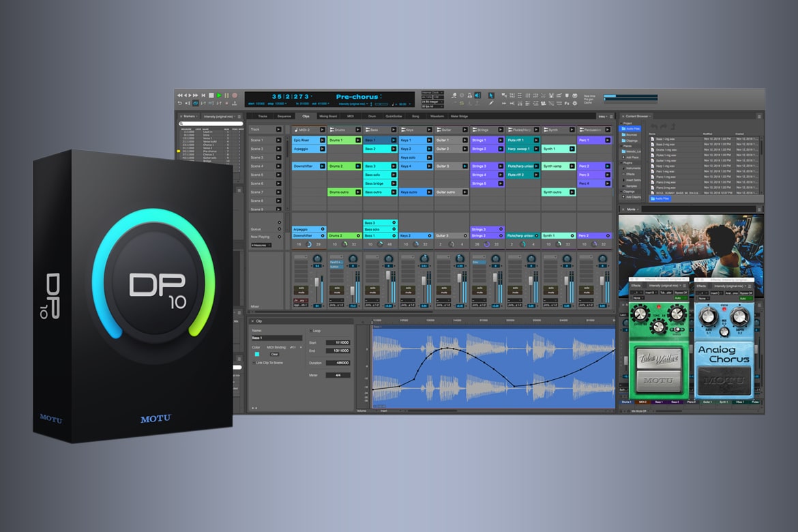Click the red Record transport button
Image resolution: width=798 pixels, height=532 pixels.
(x=235, y=95)
